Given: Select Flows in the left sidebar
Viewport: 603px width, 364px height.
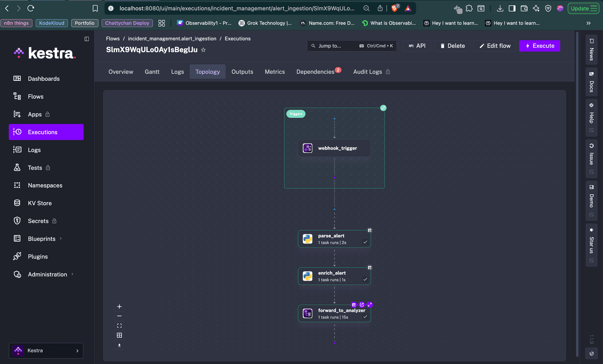Looking at the screenshot, I should tap(35, 96).
